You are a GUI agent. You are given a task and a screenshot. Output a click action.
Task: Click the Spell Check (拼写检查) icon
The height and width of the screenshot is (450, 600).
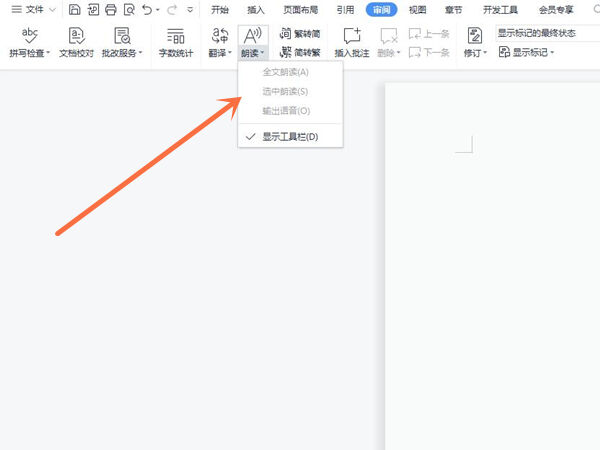pyautogui.click(x=29, y=36)
